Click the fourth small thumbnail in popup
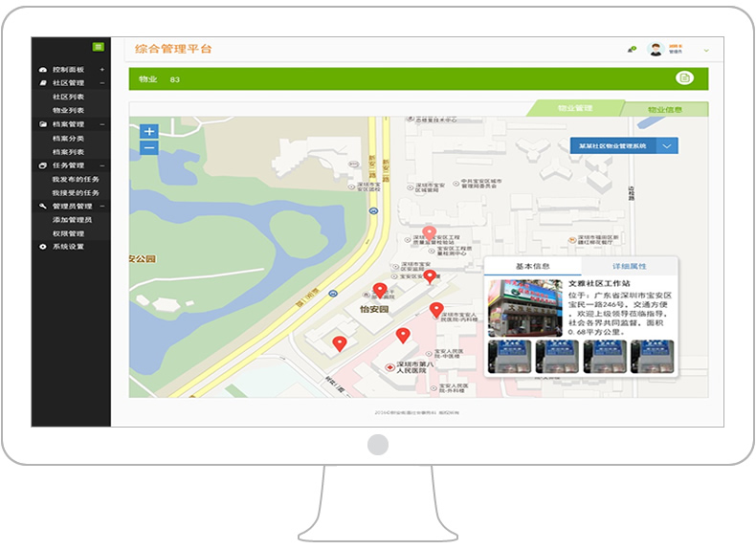The width and height of the screenshot is (756, 549). tap(652, 357)
